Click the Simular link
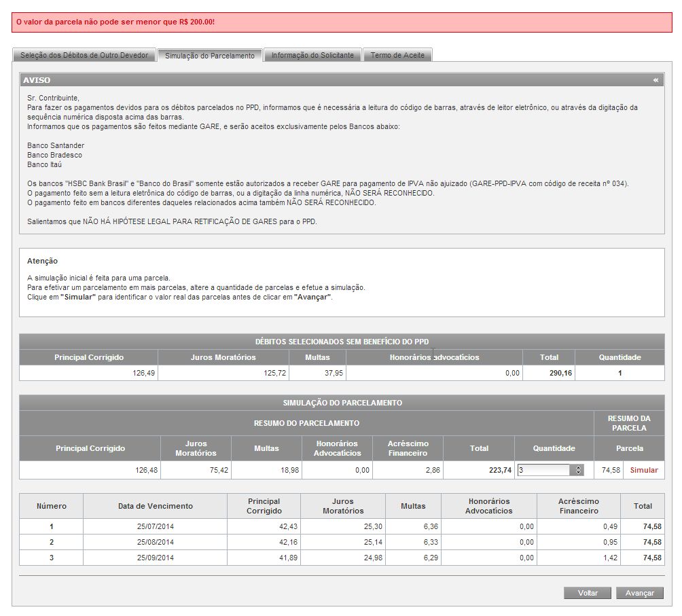The width and height of the screenshot is (682, 616). pos(644,470)
